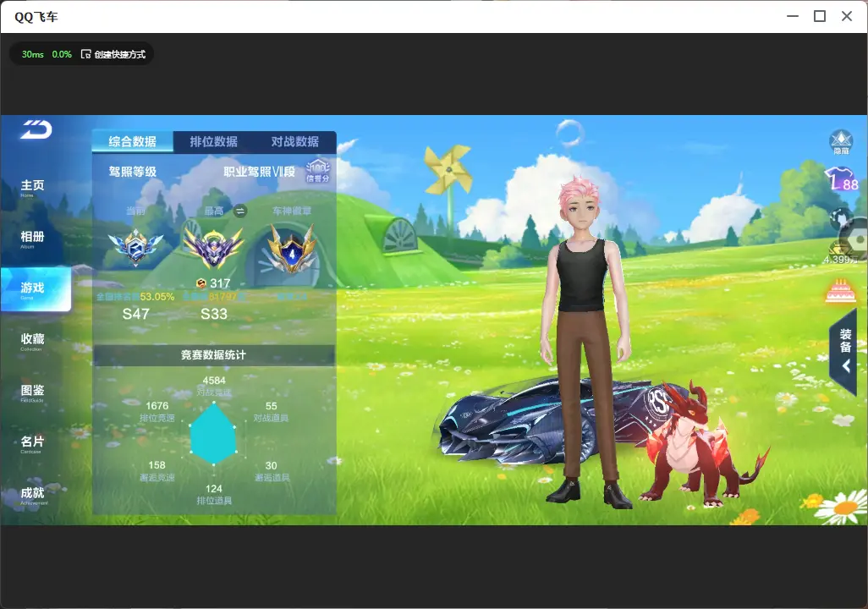
Task: Click the 职业驾照VII段 license level text
Action: [x=260, y=172]
